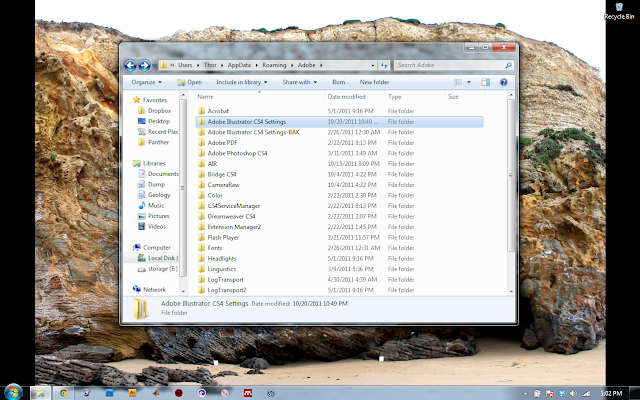
Task: Select the Linguistics folder
Action: (222, 269)
